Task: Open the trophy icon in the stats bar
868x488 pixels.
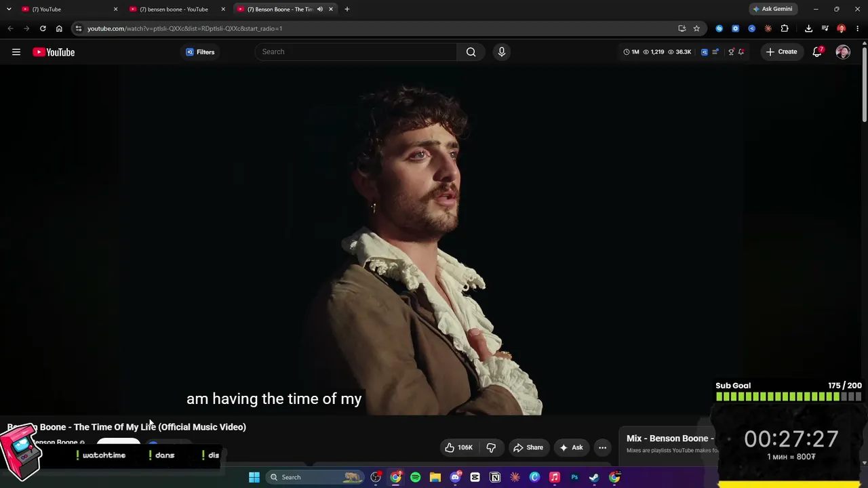Action: pyautogui.click(x=731, y=52)
